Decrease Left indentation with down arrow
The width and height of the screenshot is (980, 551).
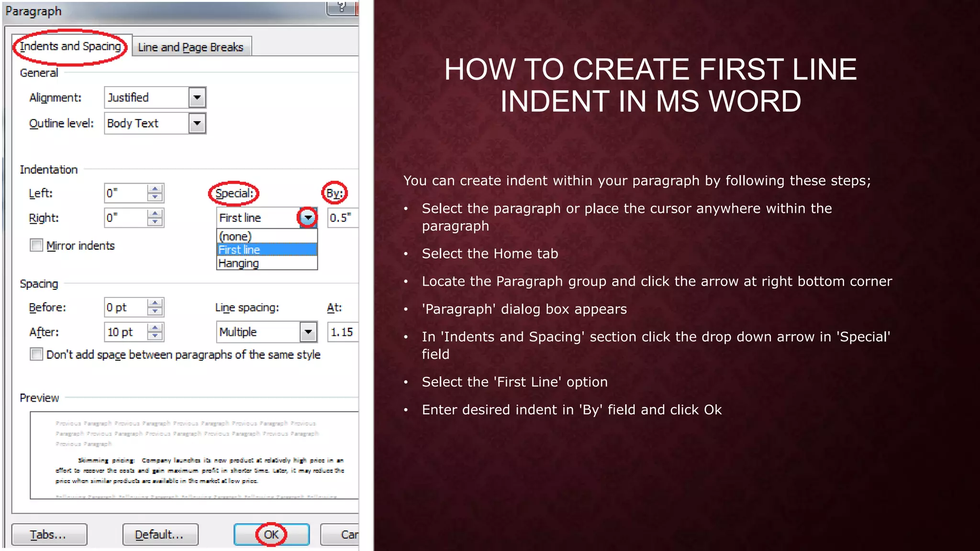(155, 198)
